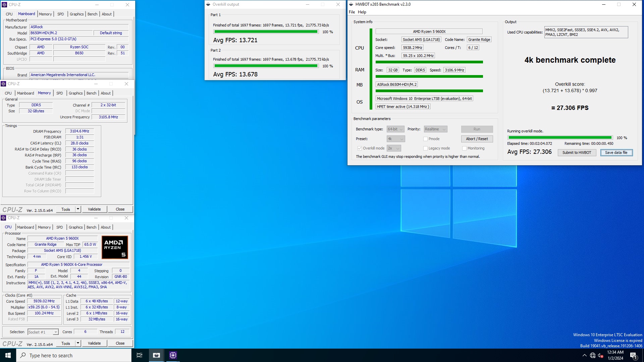The width and height of the screenshot is (644, 362).
Task: Click the AMD Ryzen 5 logo
Action: click(115, 247)
